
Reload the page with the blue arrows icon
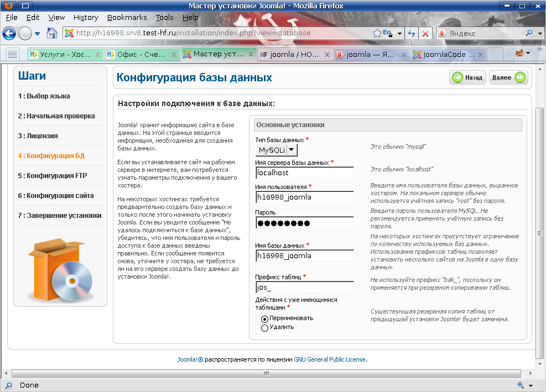pos(411,33)
